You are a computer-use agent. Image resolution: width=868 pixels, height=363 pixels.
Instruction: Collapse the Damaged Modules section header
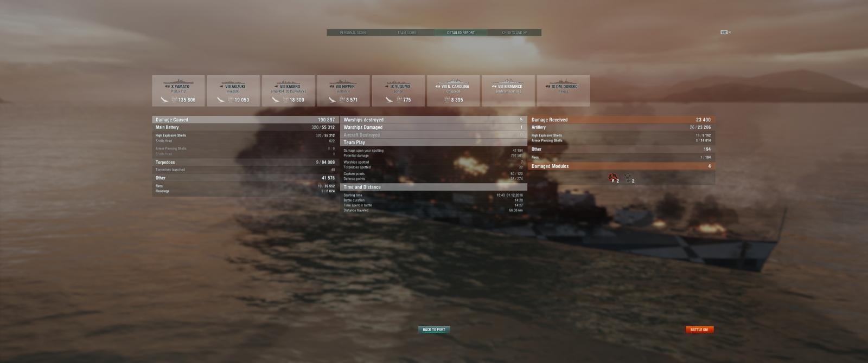pyautogui.click(x=621, y=166)
